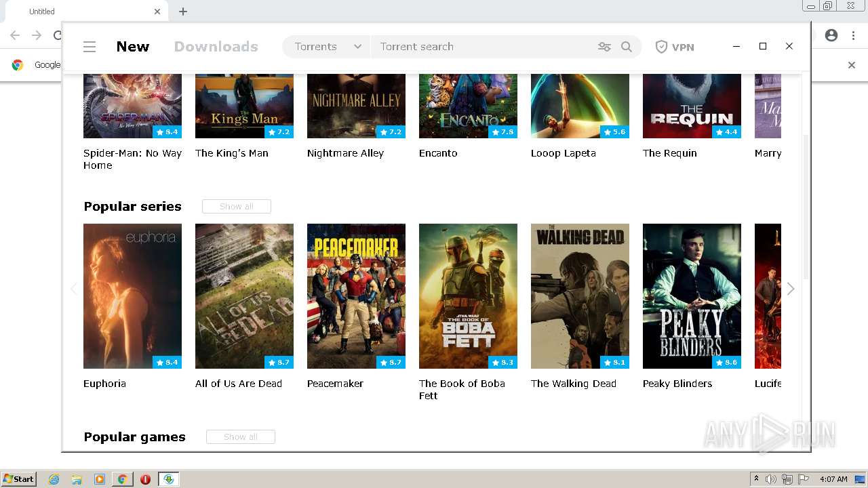Click the 8.6 star rating on Peaky Blinders
This screenshot has width=868, height=488.
click(x=726, y=363)
